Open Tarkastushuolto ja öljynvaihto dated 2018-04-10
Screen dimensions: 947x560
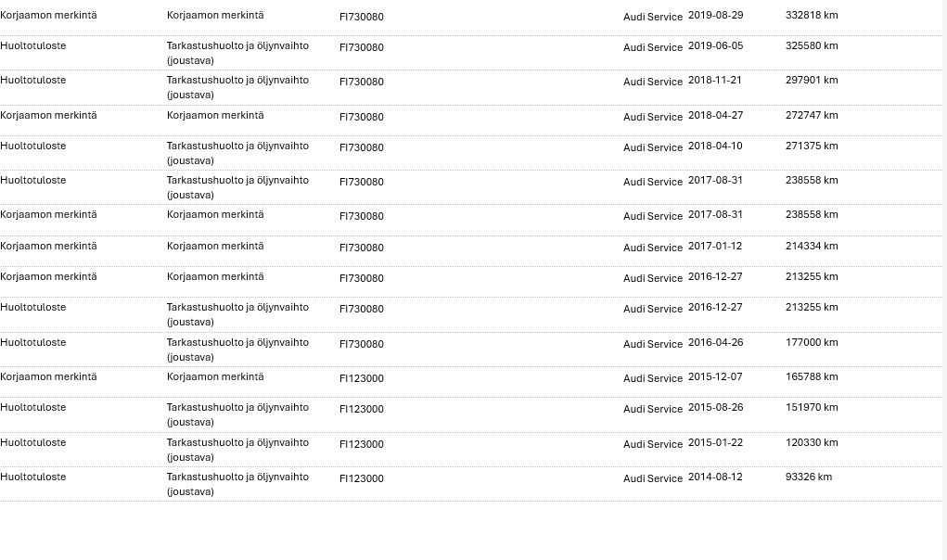(x=237, y=153)
